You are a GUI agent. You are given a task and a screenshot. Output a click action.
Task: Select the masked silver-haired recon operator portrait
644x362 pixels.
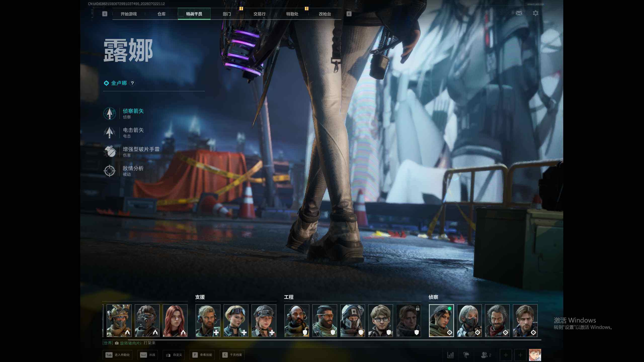pyautogui.click(x=469, y=321)
